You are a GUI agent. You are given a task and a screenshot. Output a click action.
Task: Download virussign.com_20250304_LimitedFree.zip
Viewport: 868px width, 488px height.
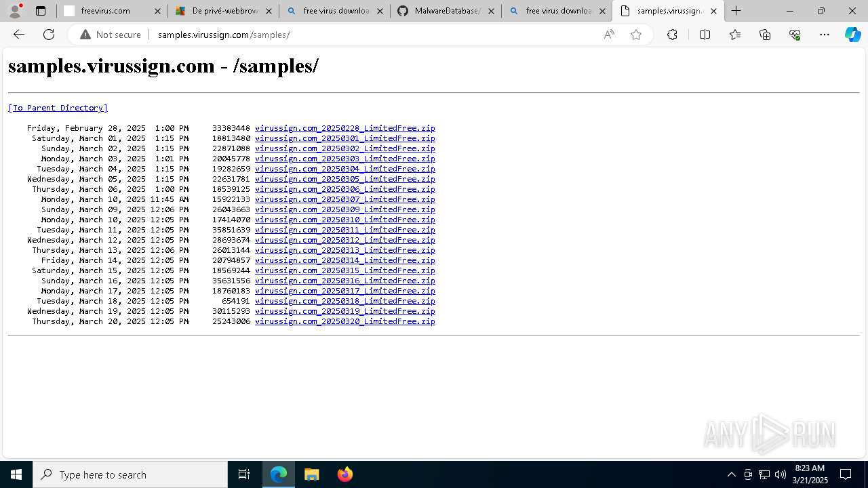coord(344,169)
